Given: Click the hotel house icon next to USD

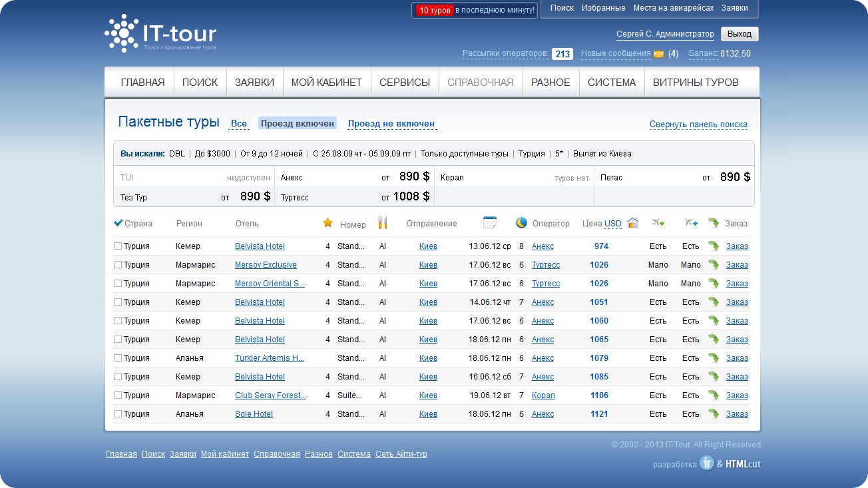Looking at the screenshot, I should tap(632, 223).
